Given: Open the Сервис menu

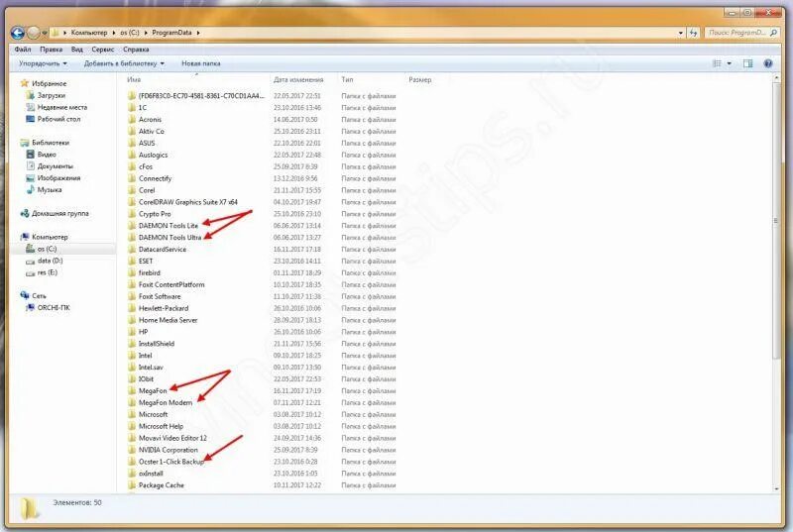Looking at the screenshot, I should 103,50.
